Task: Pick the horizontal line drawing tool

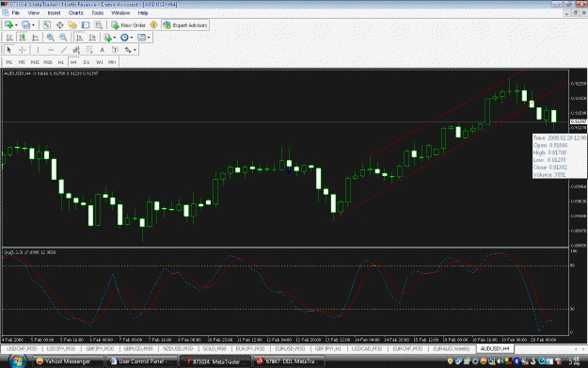Action: tap(51, 50)
